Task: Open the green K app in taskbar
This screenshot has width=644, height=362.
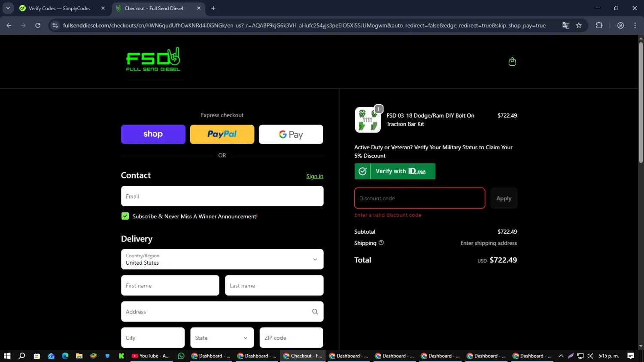Action: (122, 356)
